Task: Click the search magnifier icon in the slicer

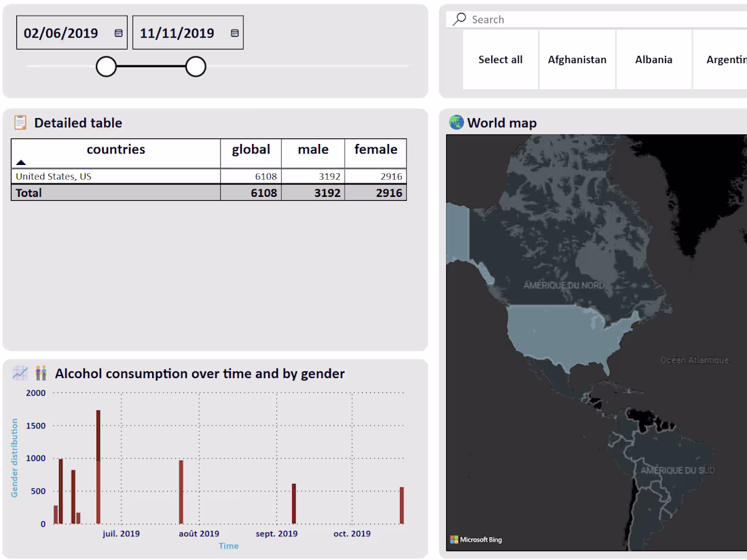Action: 458,19
